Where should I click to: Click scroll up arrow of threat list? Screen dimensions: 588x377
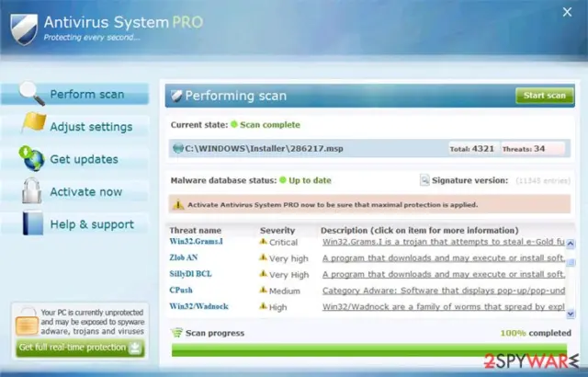570,245
